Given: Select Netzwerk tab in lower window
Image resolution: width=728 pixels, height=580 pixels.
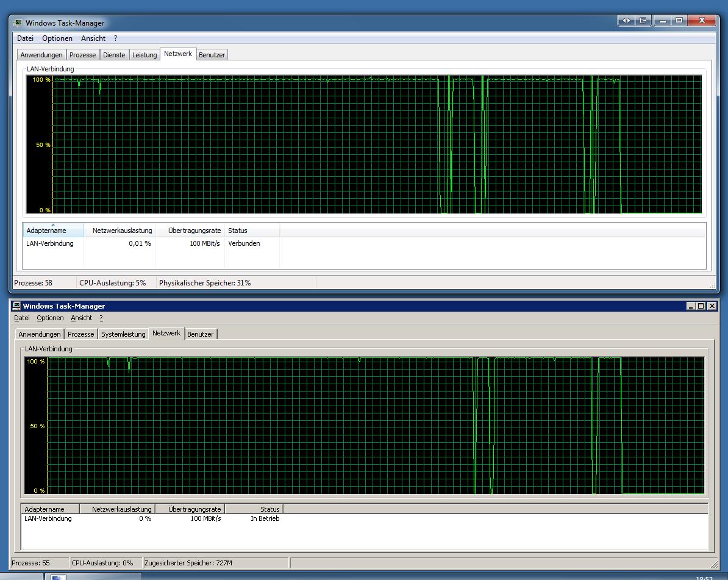Looking at the screenshot, I should [x=166, y=333].
